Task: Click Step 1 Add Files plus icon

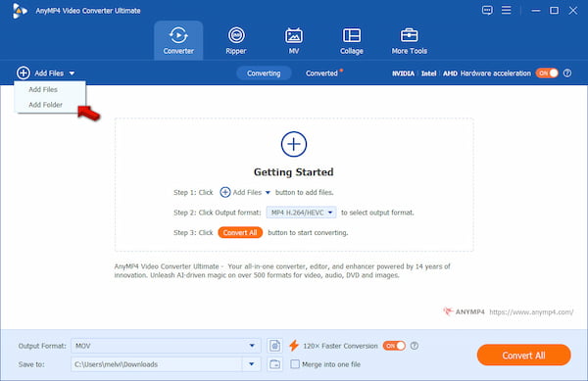Action: [225, 192]
